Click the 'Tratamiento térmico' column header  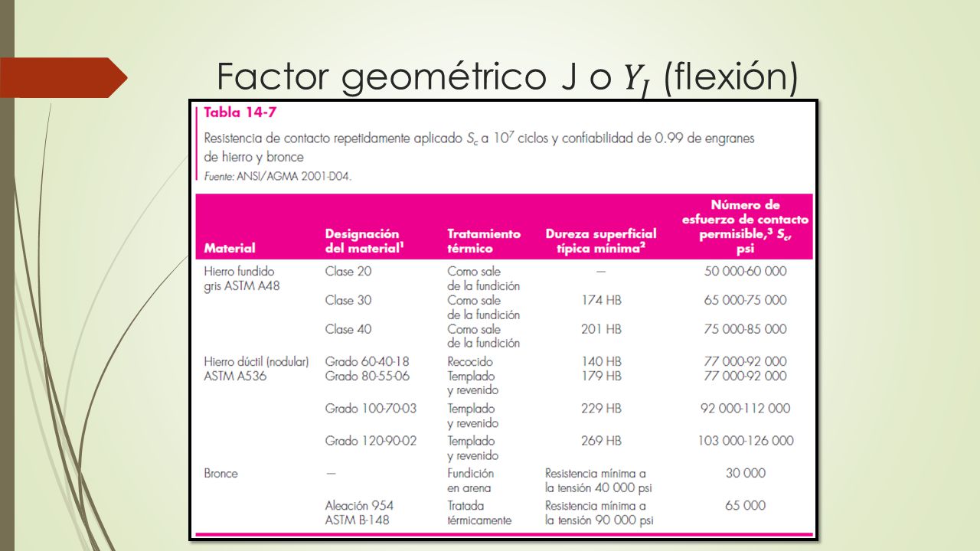pos(484,241)
